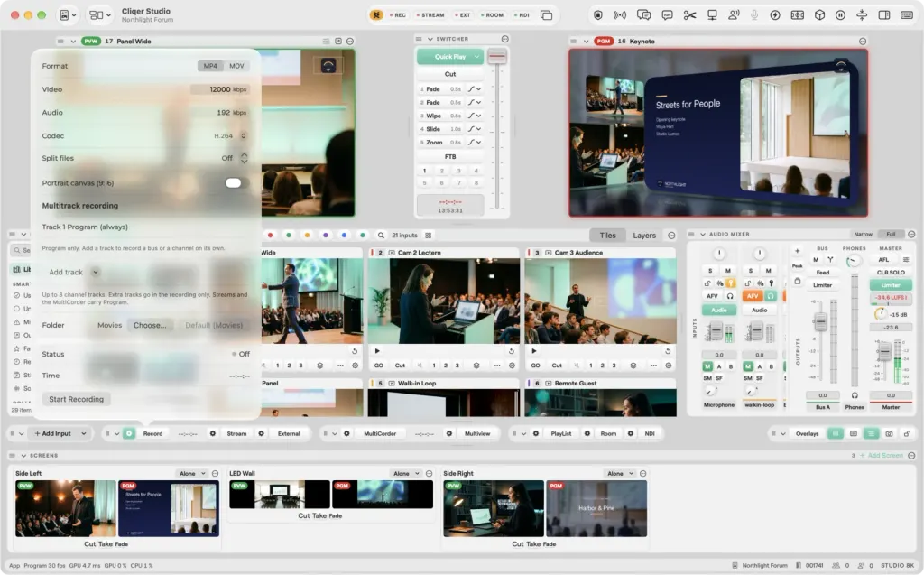
Task: Click the Add Screen link
Action: 882,456
